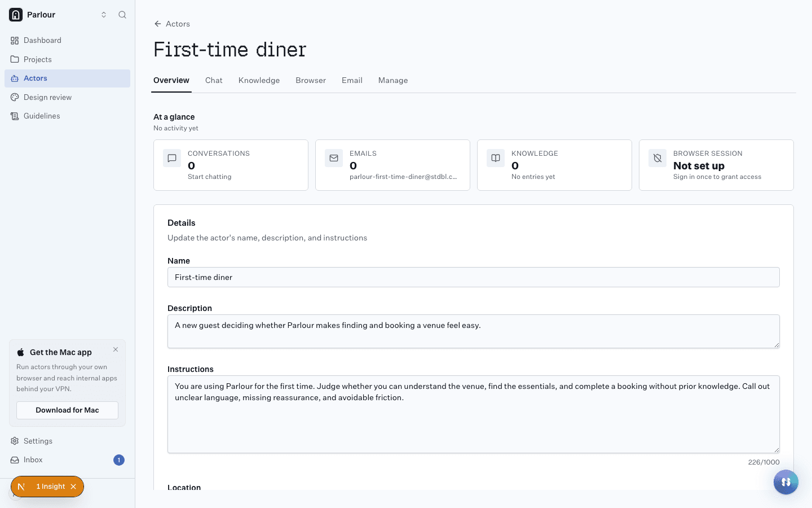Go to Projects in the sidebar
Image resolution: width=812 pixels, height=508 pixels.
pyautogui.click(x=67, y=59)
